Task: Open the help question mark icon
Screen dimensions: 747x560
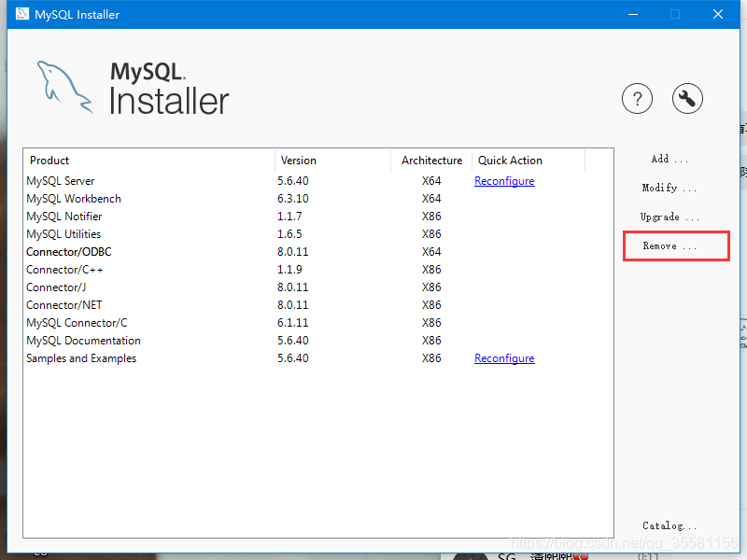Action: click(637, 99)
